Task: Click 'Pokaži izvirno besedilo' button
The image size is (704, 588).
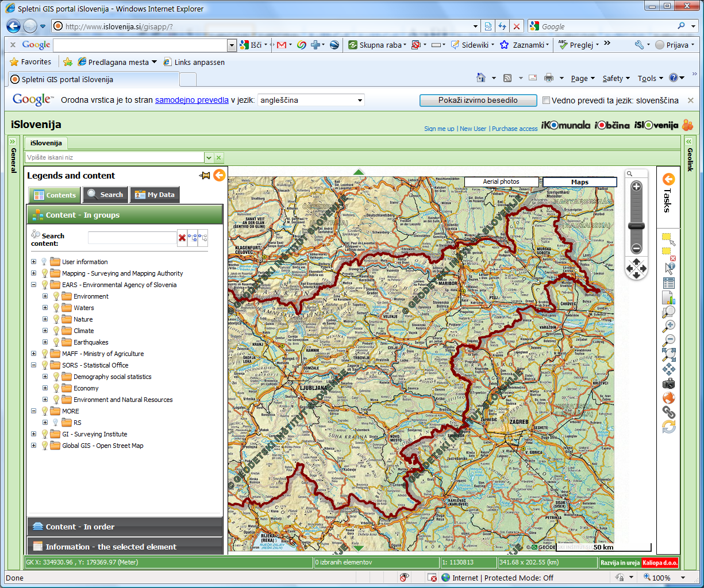Action: (x=478, y=100)
